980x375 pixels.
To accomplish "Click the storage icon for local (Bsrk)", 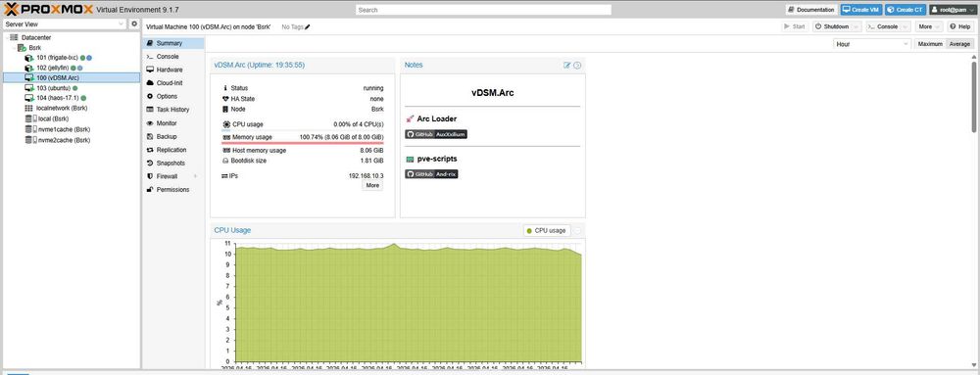I will coord(30,117).
